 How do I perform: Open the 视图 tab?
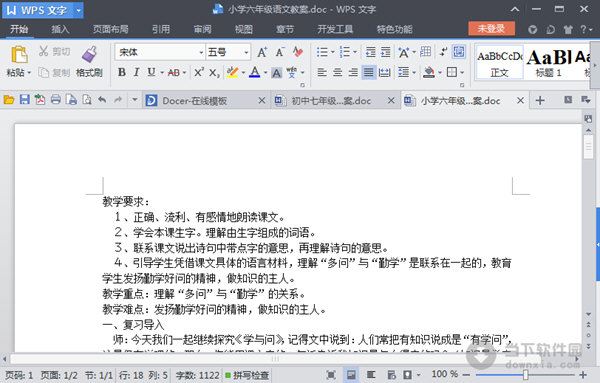[x=244, y=29]
